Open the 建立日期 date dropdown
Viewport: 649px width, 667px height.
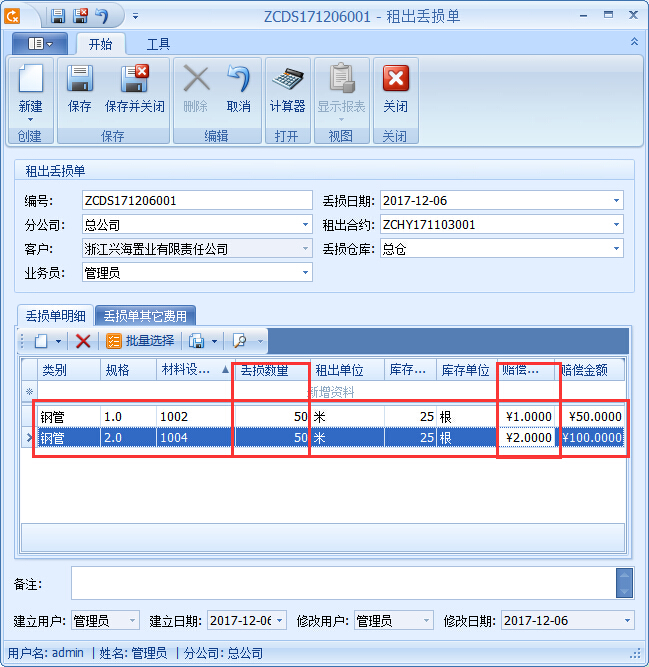(x=279, y=620)
